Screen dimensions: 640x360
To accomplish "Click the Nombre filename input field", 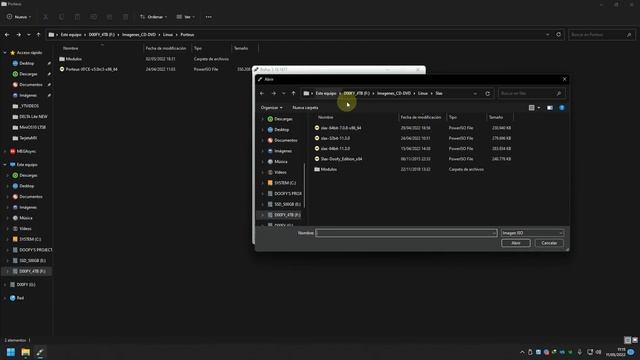I will [x=406, y=233].
